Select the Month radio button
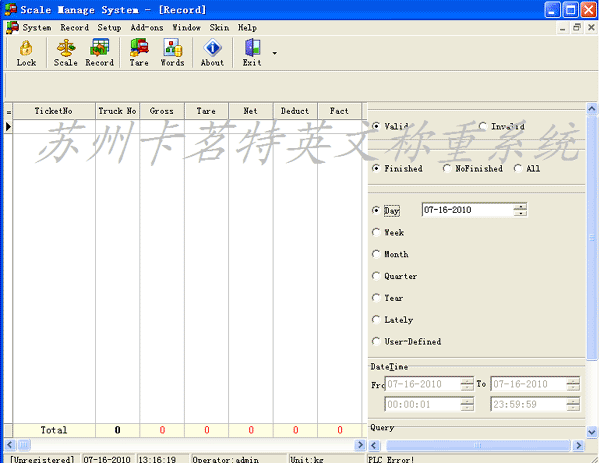Viewport: 600px width, 463px height. pyautogui.click(x=376, y=254)
